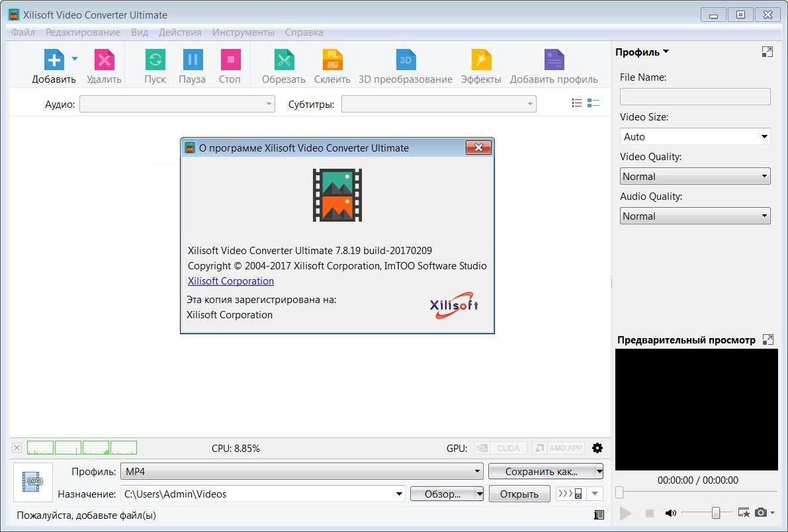Click the CPU: 8.85% readout

point(236,448)
